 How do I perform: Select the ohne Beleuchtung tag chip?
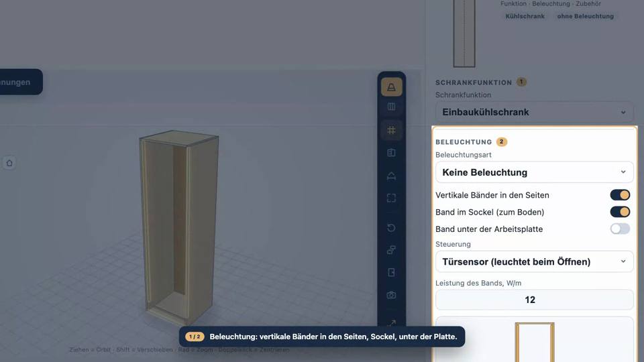[x=585, y=16]
